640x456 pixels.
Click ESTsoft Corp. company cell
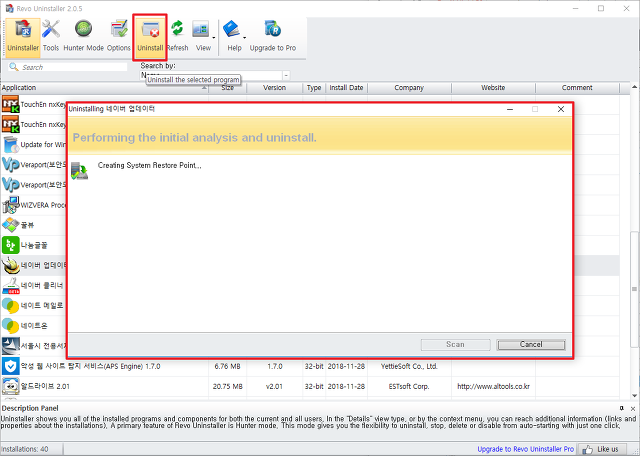pos(409,386)
